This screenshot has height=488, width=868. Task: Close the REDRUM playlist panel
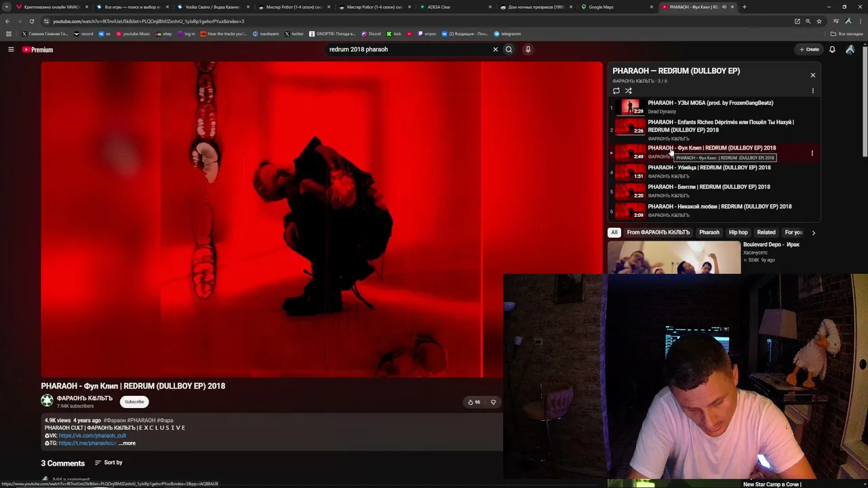coord(812,75)
